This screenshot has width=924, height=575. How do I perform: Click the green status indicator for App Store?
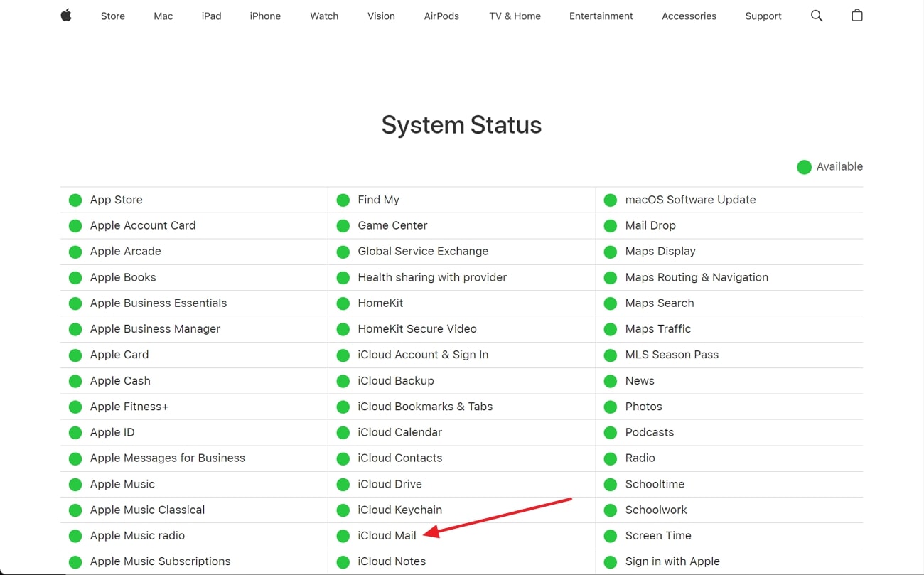(75, 200)
